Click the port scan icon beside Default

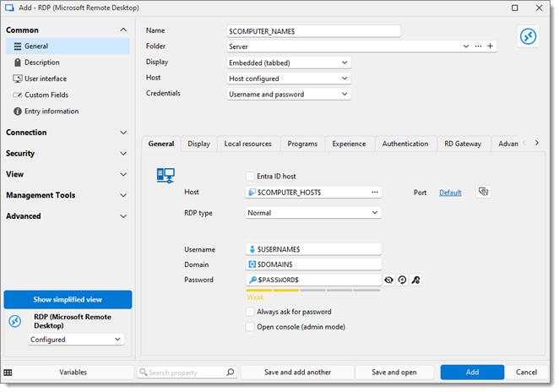pyautogui.click(x=483, y=192)
